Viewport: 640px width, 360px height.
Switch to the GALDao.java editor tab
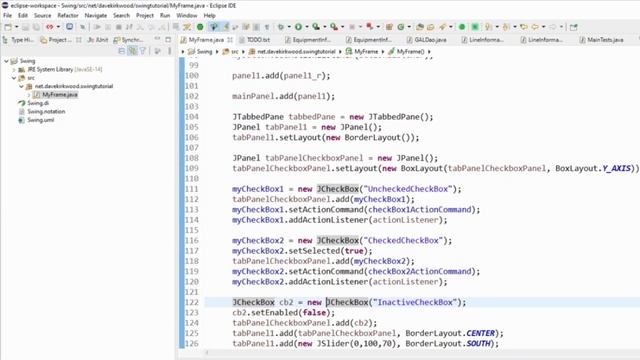pyautogui.click(x=426, y=40)
